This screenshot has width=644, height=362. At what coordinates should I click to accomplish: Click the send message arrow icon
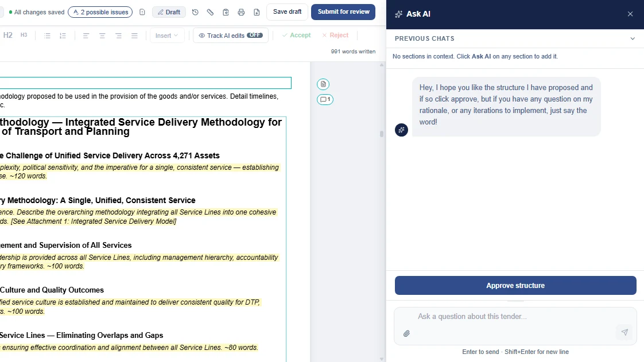tap(624, 332)
